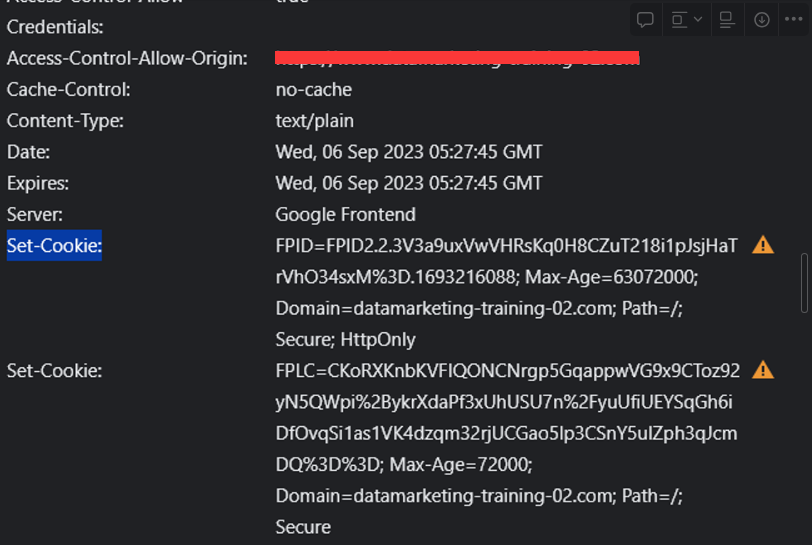The height and width of the screenshot is (545, 812).
Task: Click the second Set-Cookie header label
Action: tap(54, 371)
